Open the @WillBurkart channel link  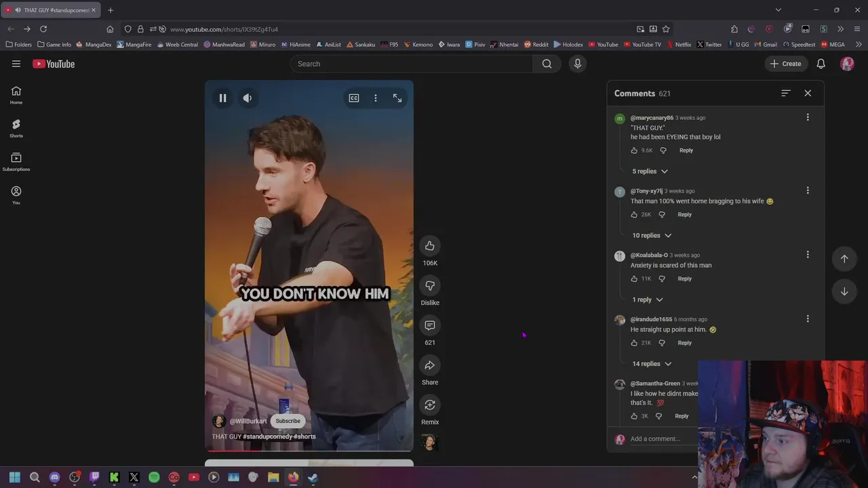[x=248, y=421]
